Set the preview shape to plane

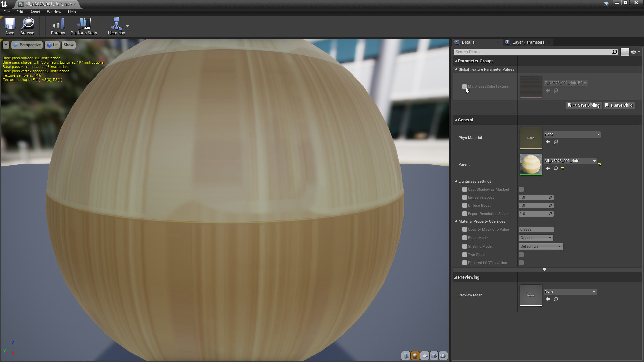click(x=425, y=356)
